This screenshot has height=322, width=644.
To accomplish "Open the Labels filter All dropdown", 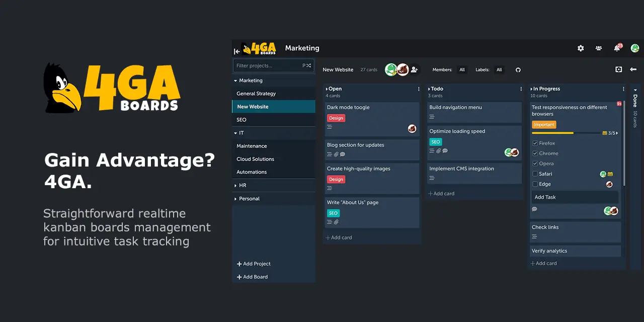I will coord(499,70).
